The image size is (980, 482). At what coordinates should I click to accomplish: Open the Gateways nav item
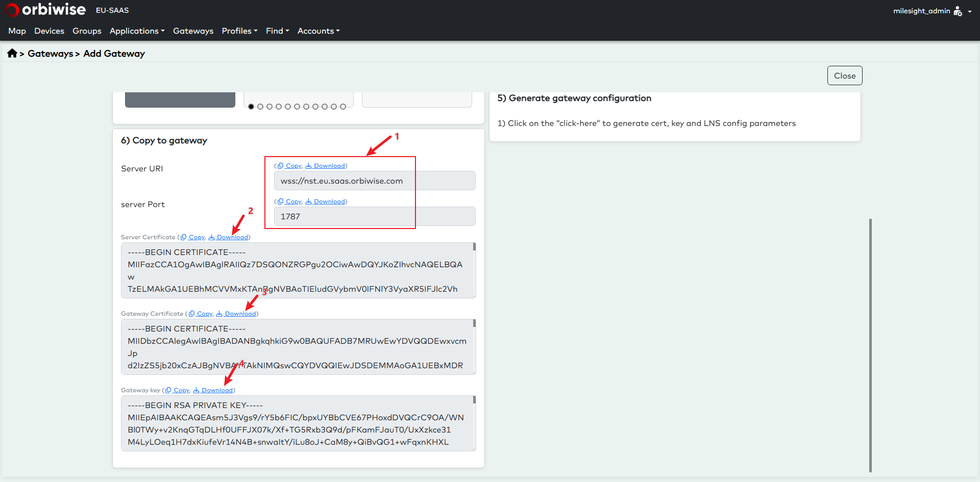[193, 31]
